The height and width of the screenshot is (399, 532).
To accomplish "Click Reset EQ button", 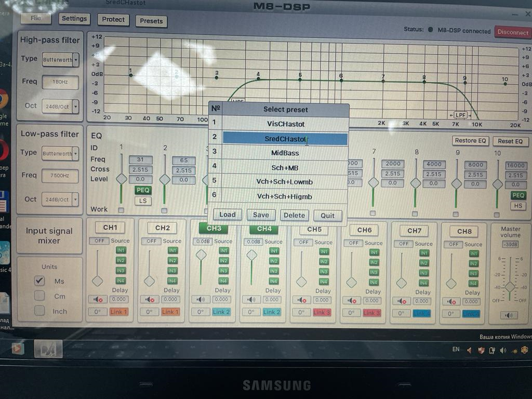I will point(510,141).
